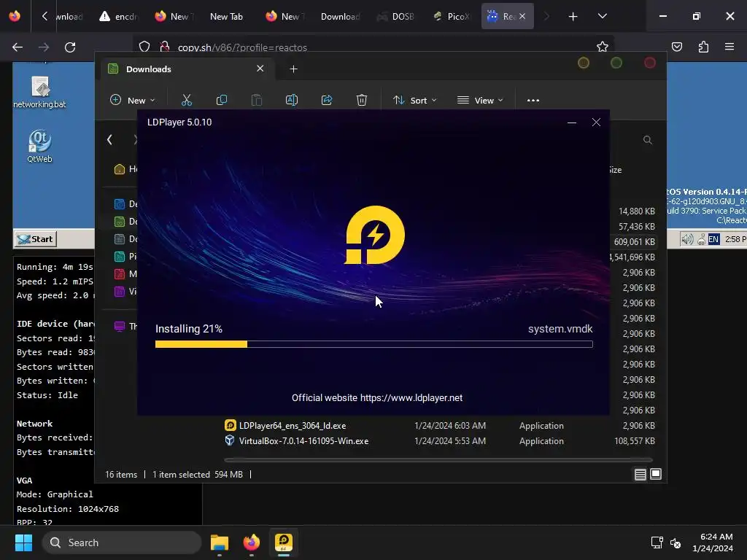The height and width of the screenshot is (560, 747).
Task: Switch to the DOSB browser tab
Action: click(x=395, y=16)
